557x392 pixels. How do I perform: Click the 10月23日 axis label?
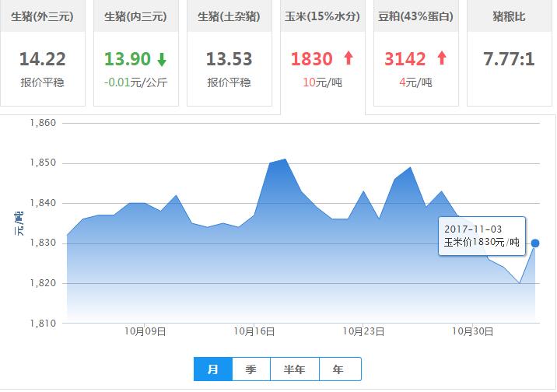[363, 331]
